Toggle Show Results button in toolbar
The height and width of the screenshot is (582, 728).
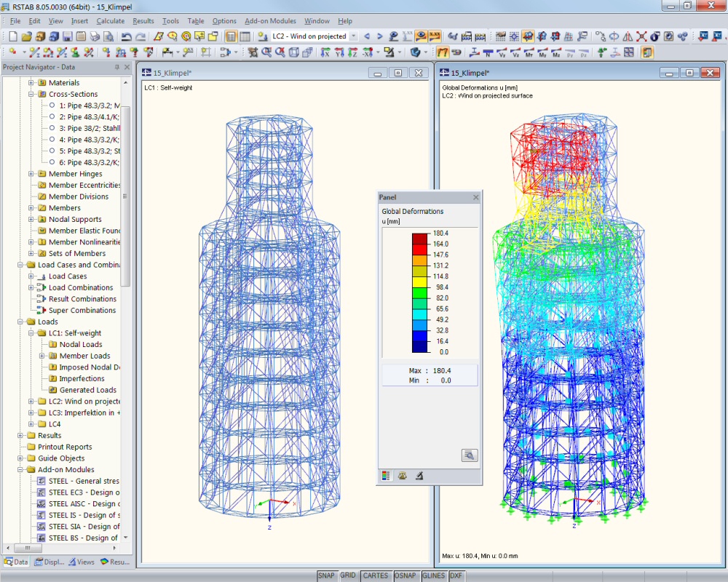click(x=421, y=36)
